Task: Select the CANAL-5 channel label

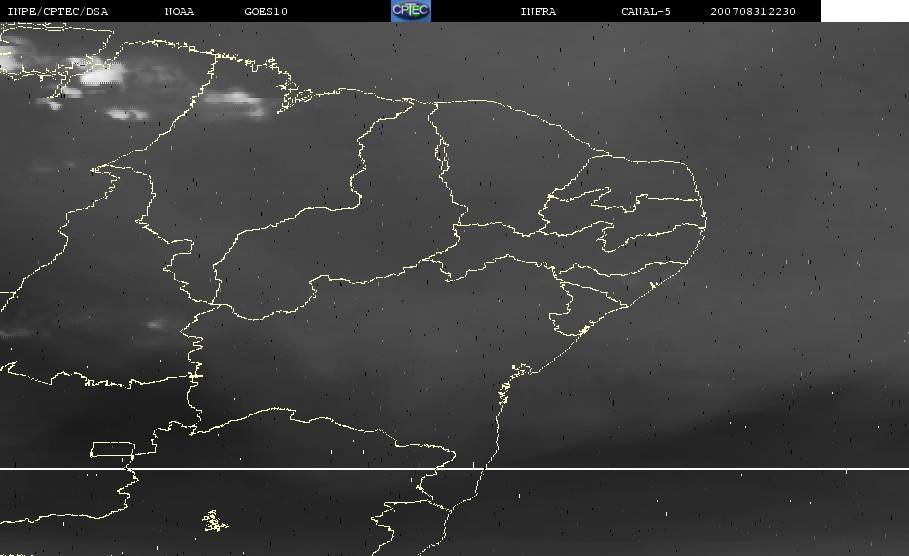Action: [x=646, y=12]
